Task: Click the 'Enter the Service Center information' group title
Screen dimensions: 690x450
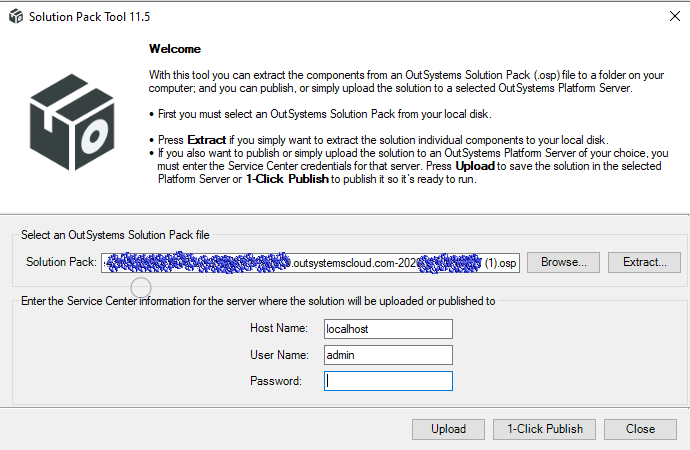Action: (258, 301)
